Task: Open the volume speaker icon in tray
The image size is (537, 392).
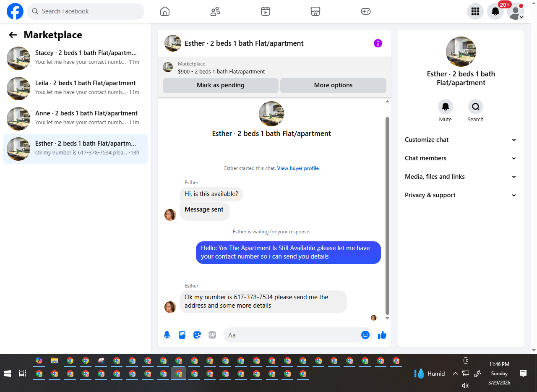Action: tap(465, 386)
